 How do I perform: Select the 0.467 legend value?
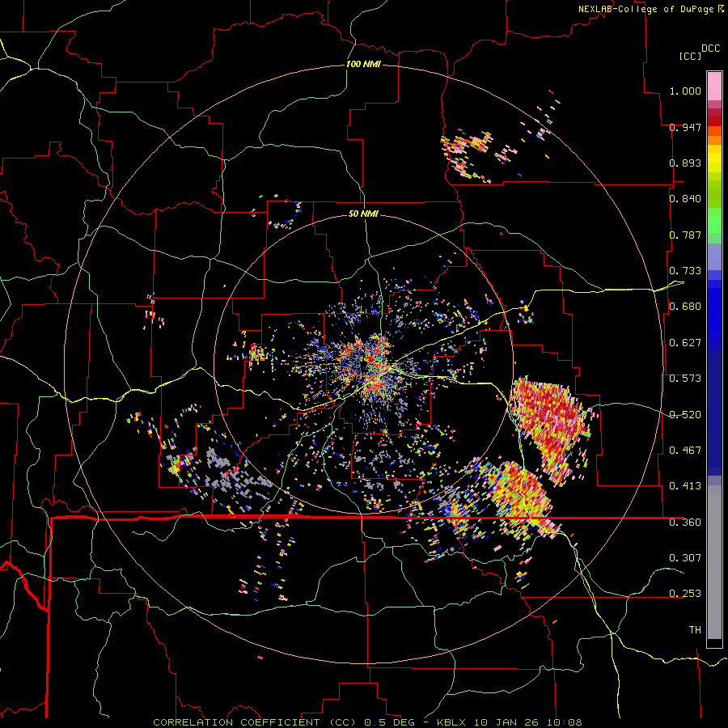point(685,451)
